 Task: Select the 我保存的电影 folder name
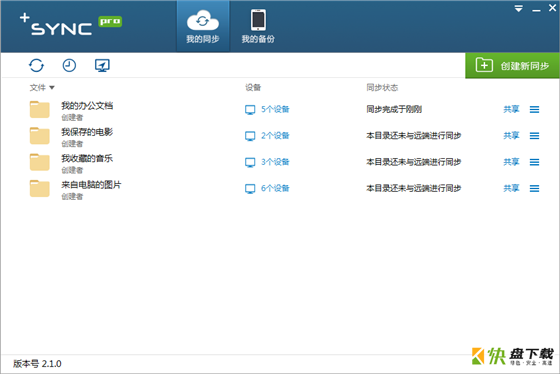pos(87,132)
